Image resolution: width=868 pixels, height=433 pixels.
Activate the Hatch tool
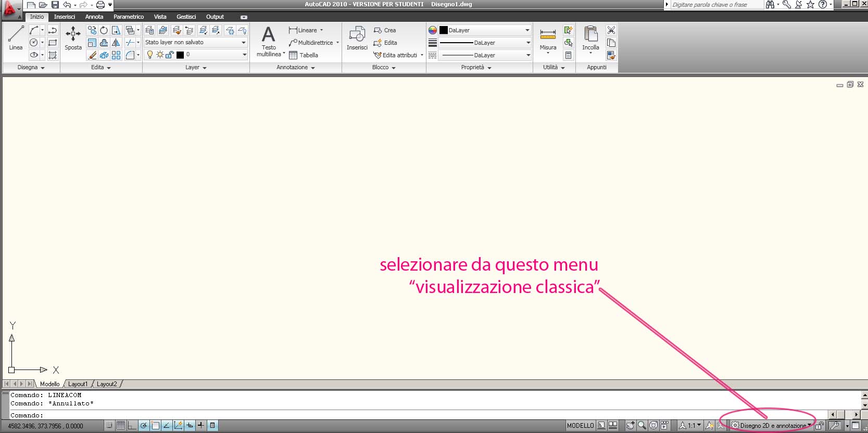click(53, 55)
